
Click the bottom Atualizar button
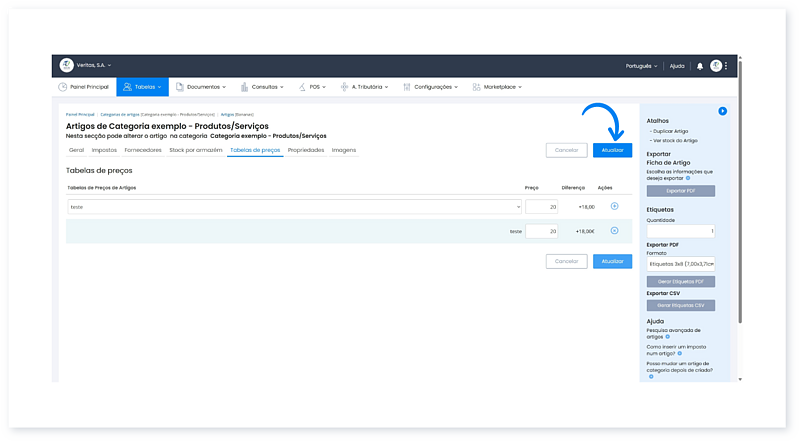coord(612,261)
